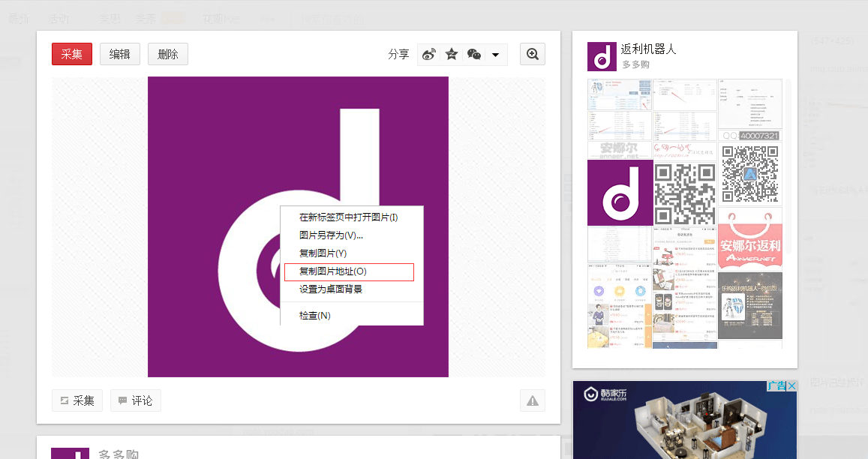Select 设置为桌面背景 menu entry
Screen dimensions: 868x459
[352, 289]
